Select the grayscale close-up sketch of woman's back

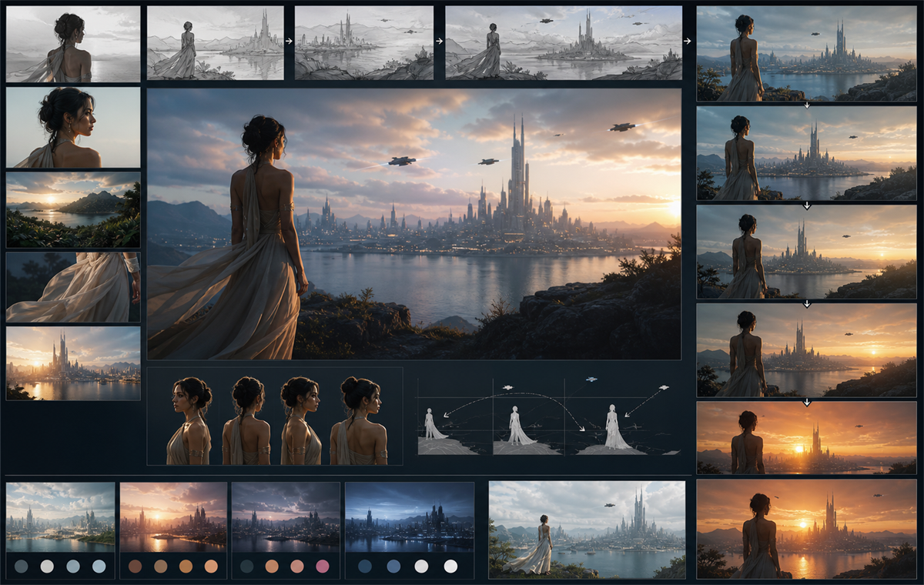[x=73, y=44]
